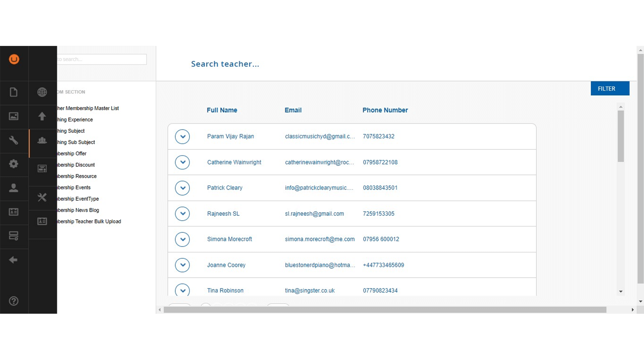
Task: Open the Developer gear section icon
Action: pos(14,164)
